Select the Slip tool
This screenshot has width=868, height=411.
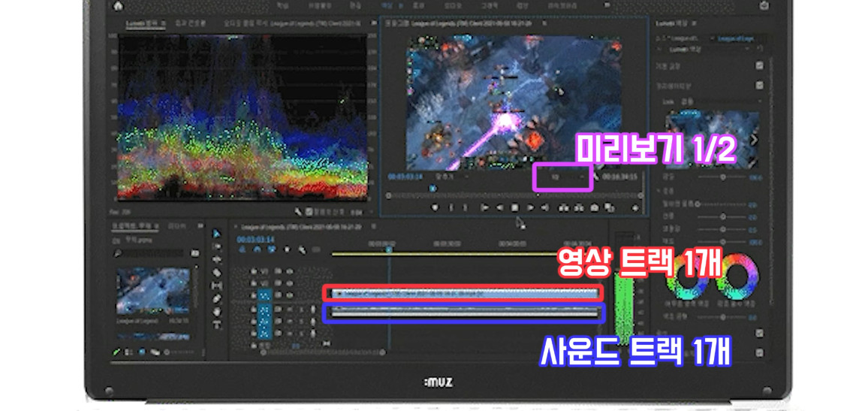tap(216, 286)
